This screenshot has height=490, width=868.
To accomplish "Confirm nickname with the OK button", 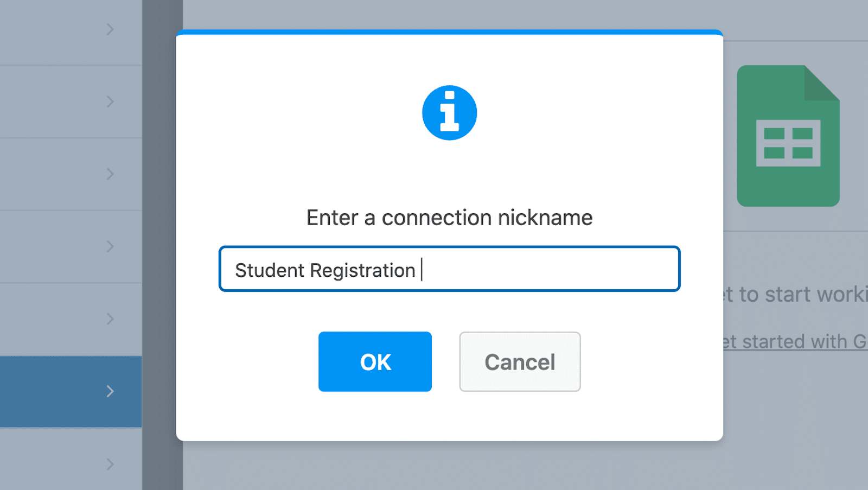I will [x=375, y=361].
